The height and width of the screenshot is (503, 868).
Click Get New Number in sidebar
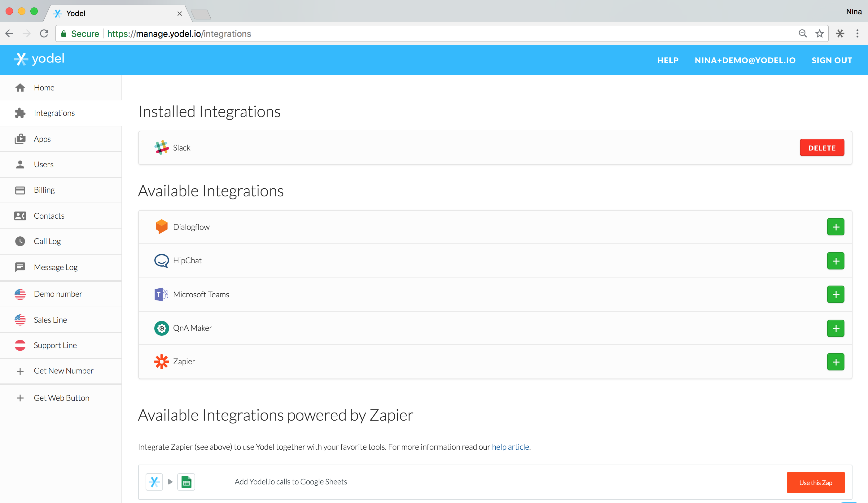(61, 371)
